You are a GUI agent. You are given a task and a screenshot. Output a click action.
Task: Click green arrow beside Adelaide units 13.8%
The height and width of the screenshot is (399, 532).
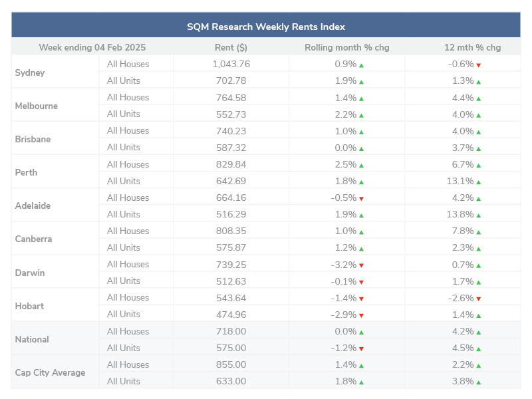click(478, 215)
